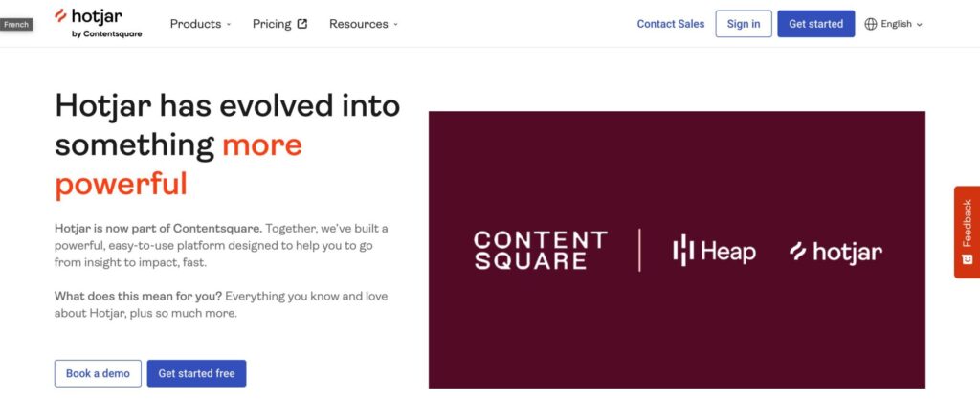
Task: Click the Heap logo in banner
Action: pos(714,252)
